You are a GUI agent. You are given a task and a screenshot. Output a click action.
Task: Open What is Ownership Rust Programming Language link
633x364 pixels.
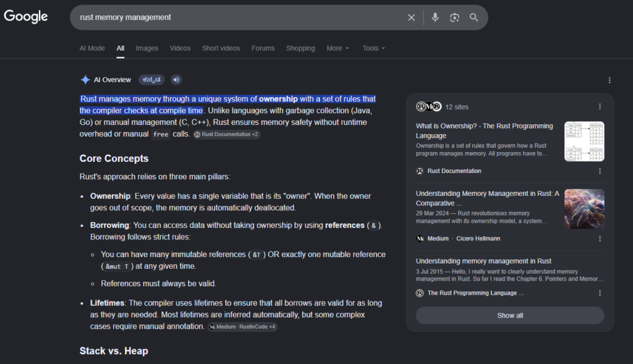coord(485,131)
